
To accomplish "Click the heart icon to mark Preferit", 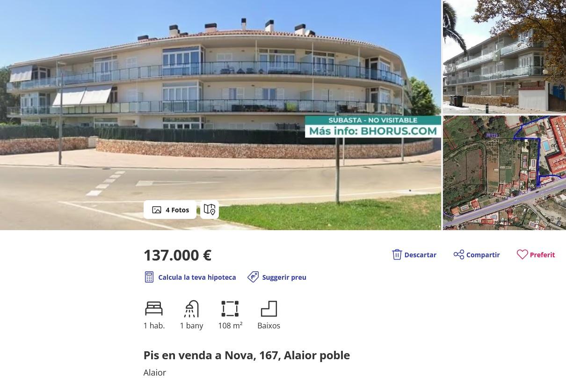I will [522, 254].
